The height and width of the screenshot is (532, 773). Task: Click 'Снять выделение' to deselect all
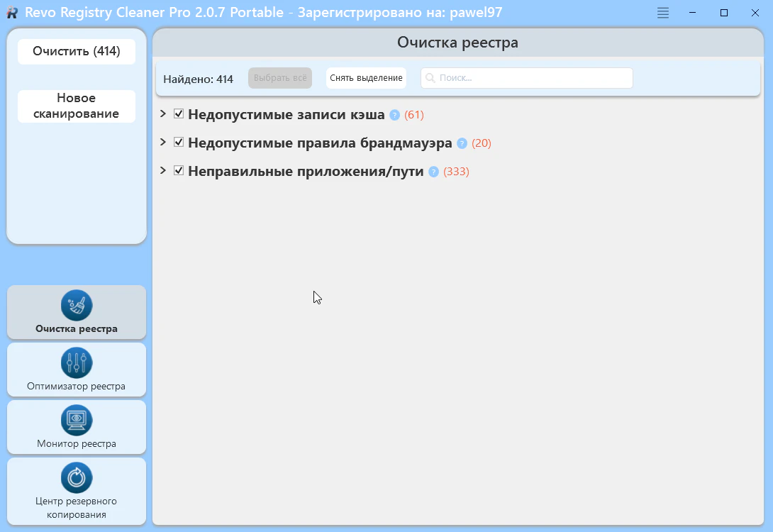tap(366, 78)
